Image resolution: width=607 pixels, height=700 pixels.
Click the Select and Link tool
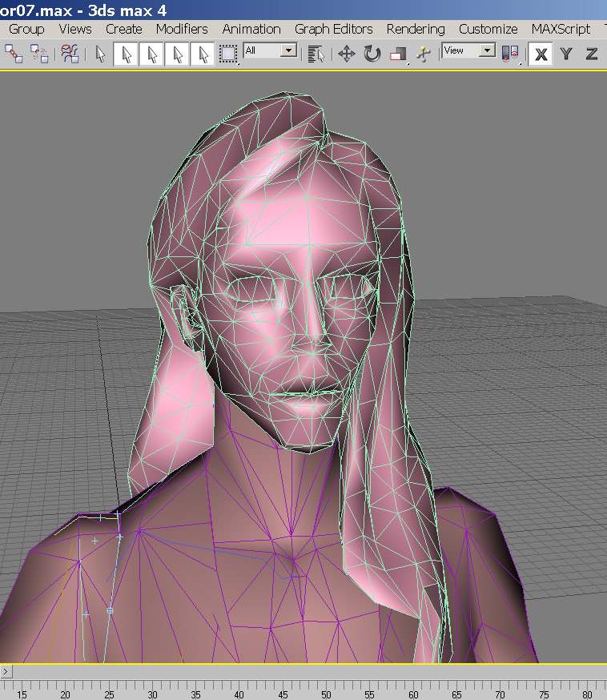(14, 54)
